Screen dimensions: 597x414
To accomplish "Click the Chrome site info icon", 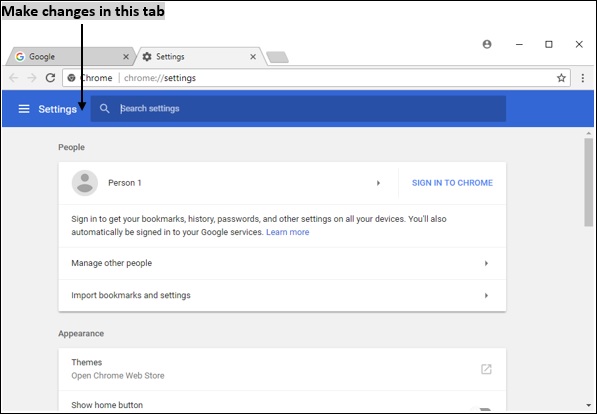I will pos(71,78).
